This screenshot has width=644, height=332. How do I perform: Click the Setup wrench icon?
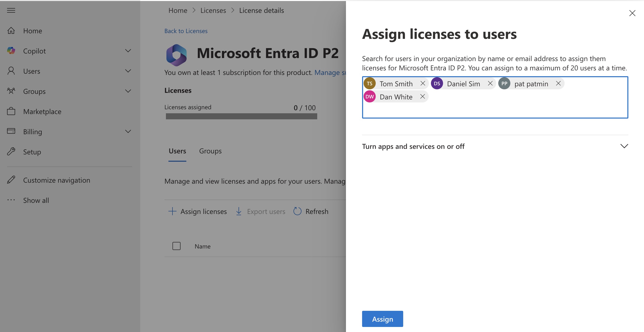tap(11, 151)
